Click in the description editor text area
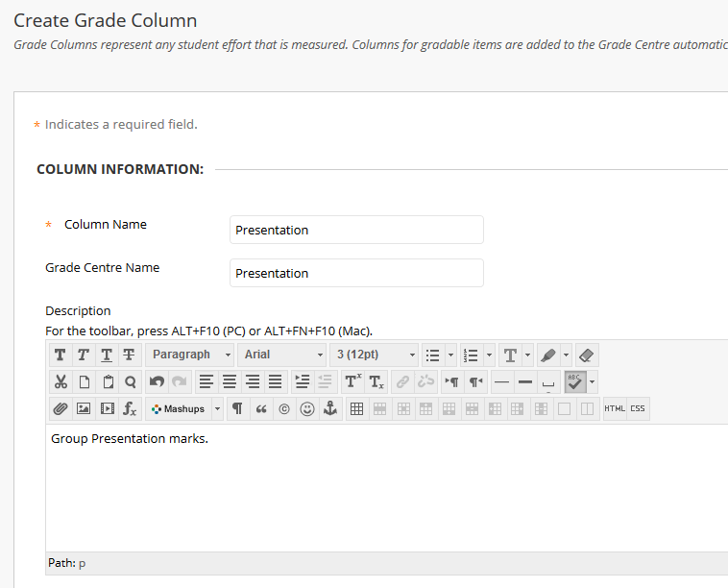The height and width of the screenshot is (588, 728). pyautogui.click(x=387, y=488)
